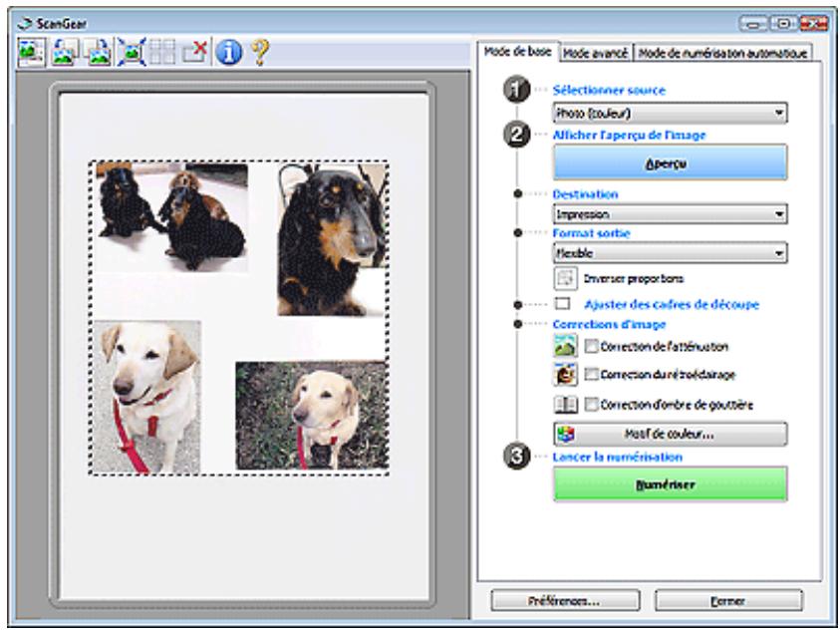Check Correction de l'atténuation
Viewport: 840px width, 630px height.
(592, 347)
